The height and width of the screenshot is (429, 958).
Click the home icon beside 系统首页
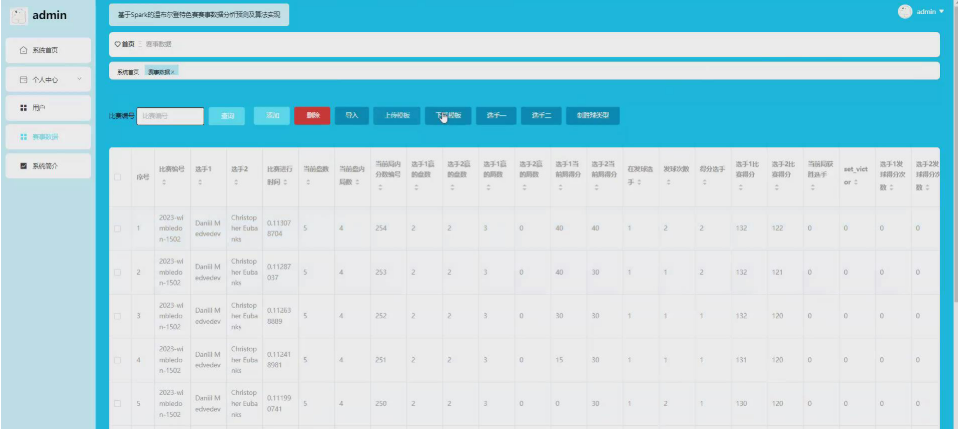pyautogui.click(x=23, y=50)
